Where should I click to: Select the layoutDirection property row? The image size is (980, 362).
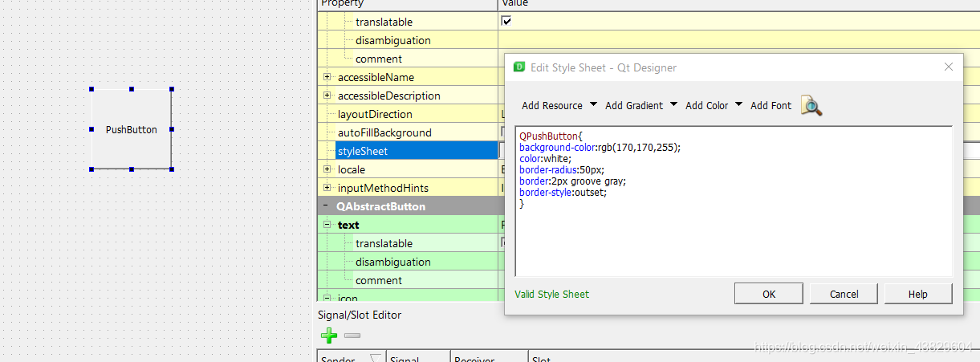coord(408,114)
